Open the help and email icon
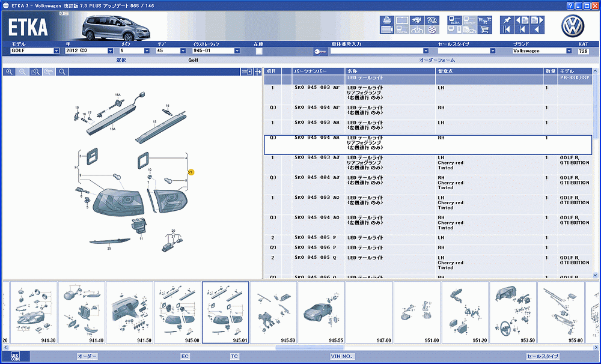The image size is (601, 364). (432, 20)
